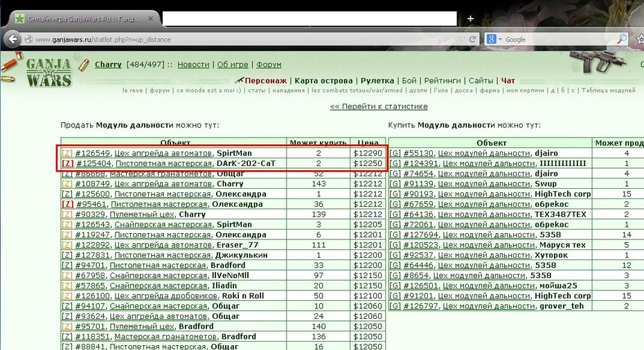Click the red [Z] marker for #125404
This screenshot has height=350, width=644.
point(68,163)
